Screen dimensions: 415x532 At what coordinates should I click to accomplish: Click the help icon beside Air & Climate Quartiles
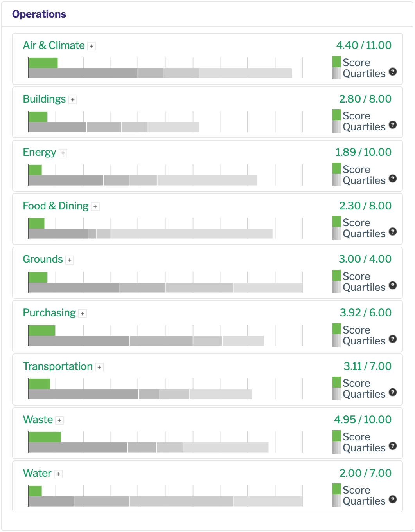(x=393, y=72)
